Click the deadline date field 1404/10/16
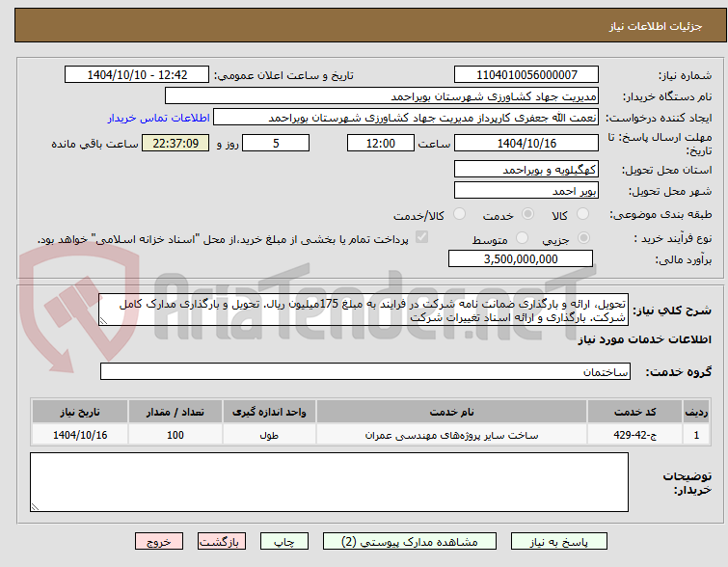728x567 pixels. tap(526, 143)
